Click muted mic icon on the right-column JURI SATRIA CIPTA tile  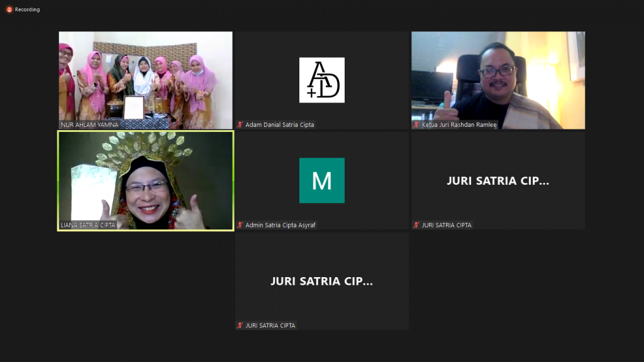point(416,225)
